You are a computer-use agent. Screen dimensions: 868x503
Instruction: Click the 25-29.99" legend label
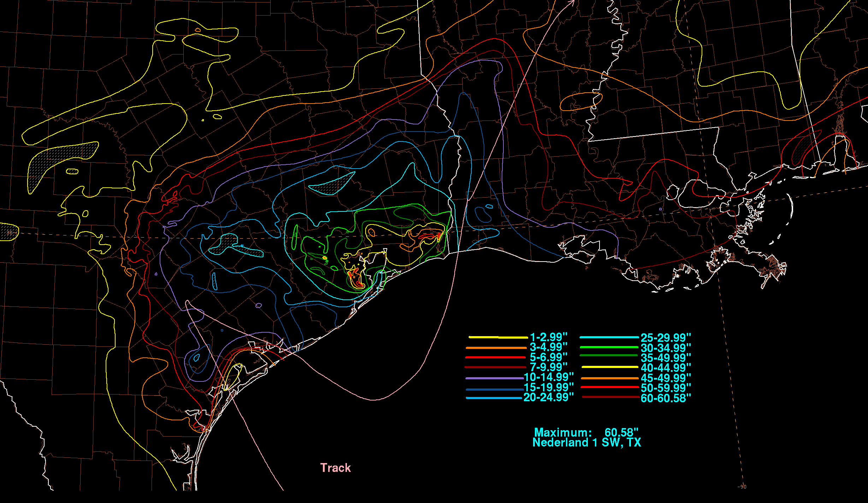coord(666,338)
